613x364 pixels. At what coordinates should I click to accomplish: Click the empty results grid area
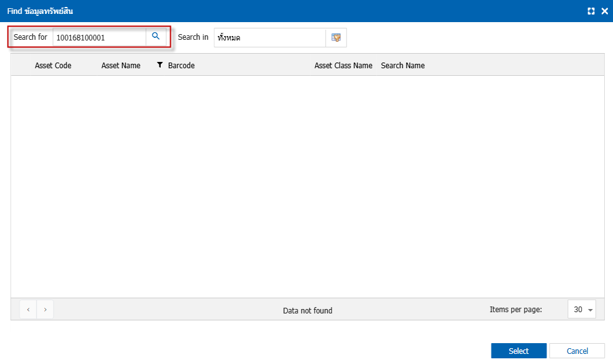tap(302, 186)
